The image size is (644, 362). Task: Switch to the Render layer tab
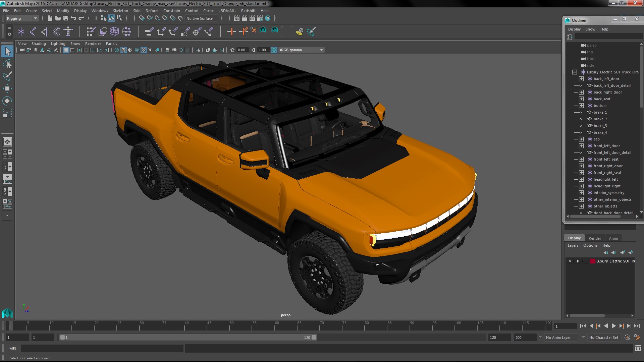coord(594,238)
